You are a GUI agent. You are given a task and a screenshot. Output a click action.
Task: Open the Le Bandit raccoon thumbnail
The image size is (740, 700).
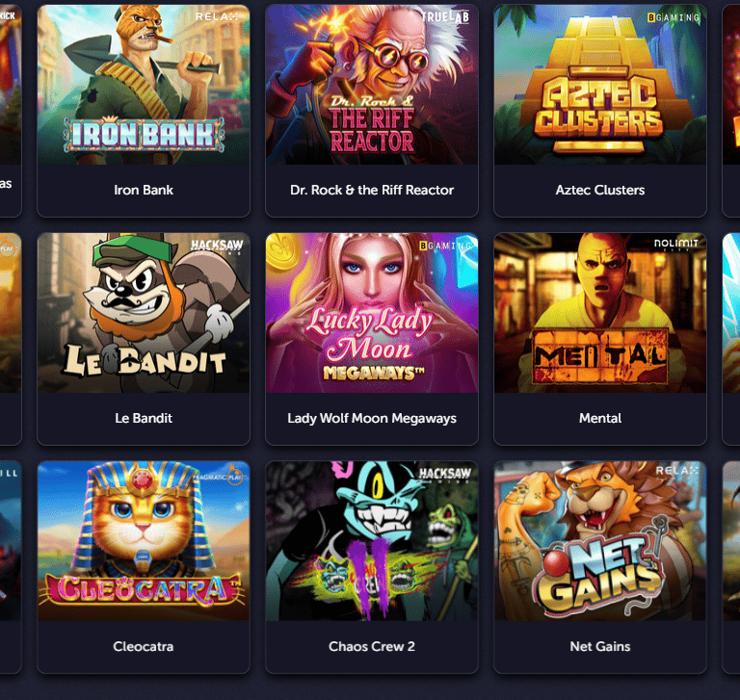(144, 313)
